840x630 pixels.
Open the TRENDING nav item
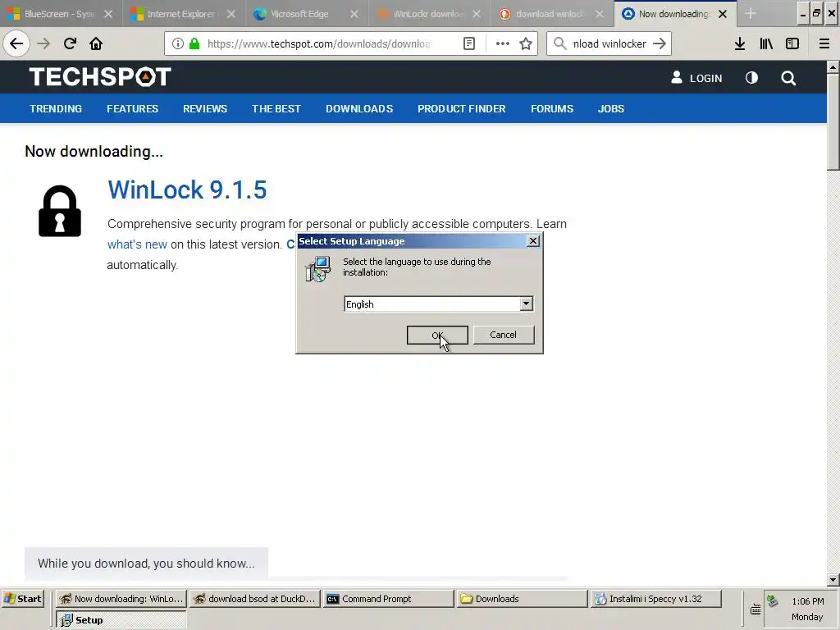tap(56, 109)
